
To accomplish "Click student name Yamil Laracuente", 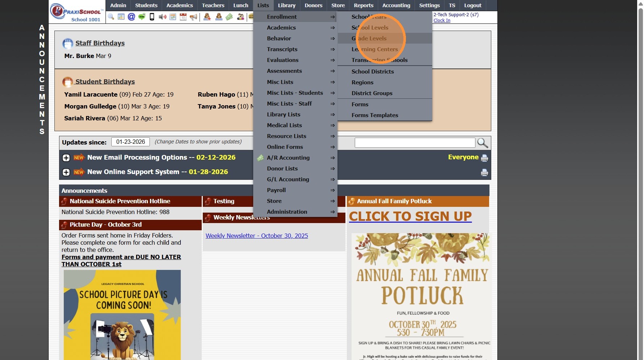I will point(91,94).
